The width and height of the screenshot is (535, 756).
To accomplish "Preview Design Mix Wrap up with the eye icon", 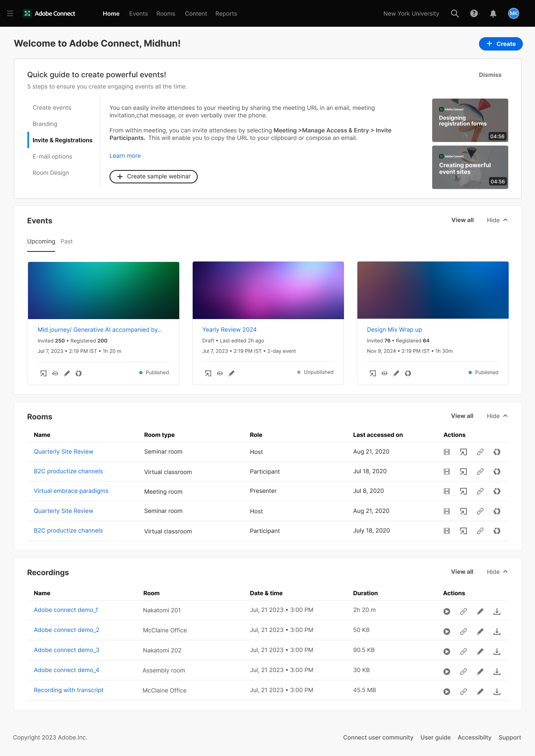I will click(x=385, y=373).
